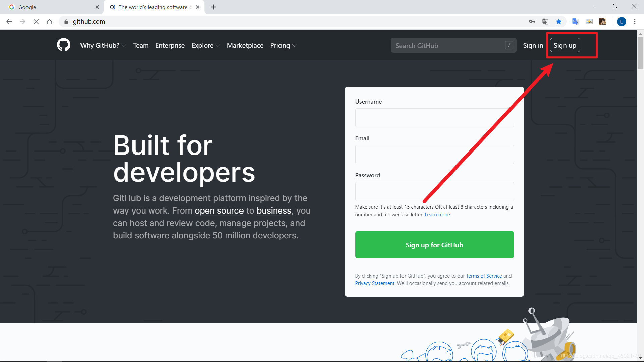
Task: Open the Privacy Statement link
Action: (x=375, y=283)
